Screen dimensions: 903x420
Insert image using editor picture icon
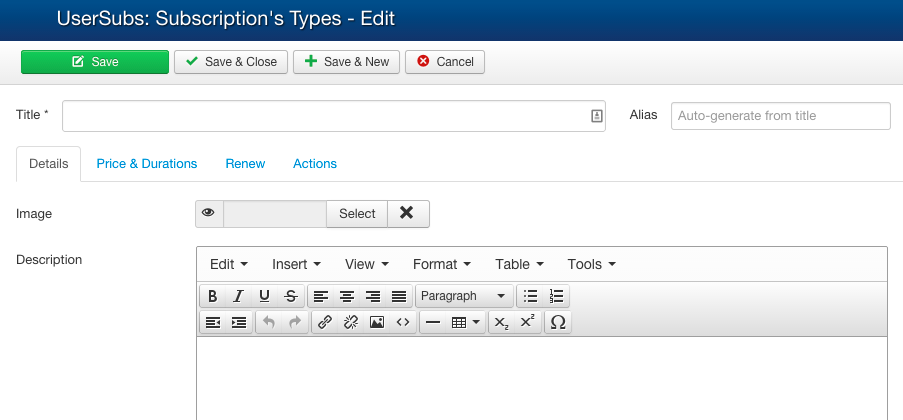377,323
